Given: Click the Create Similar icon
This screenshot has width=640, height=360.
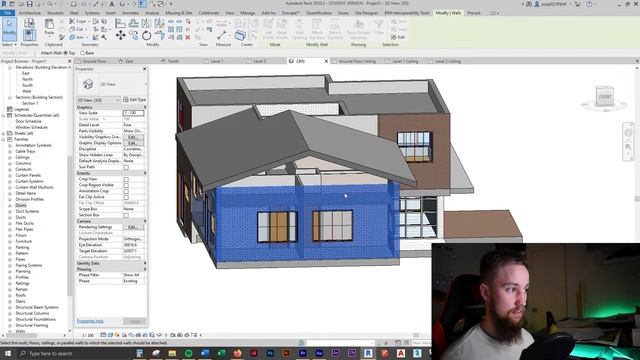Looking at the screenshot, I should [240, 35].
